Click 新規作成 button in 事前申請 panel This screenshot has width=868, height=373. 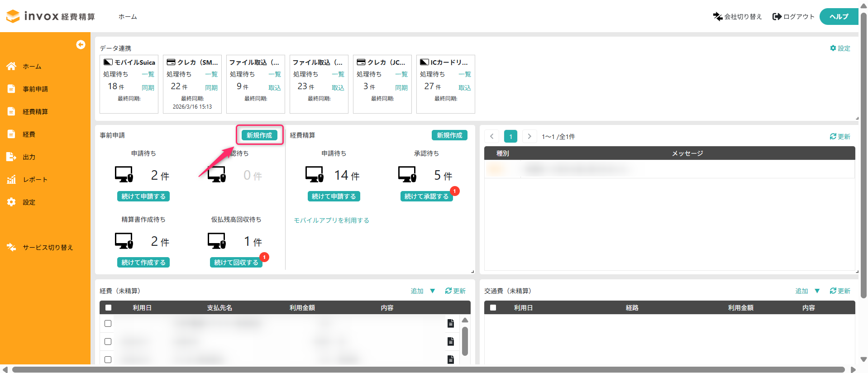259,135
